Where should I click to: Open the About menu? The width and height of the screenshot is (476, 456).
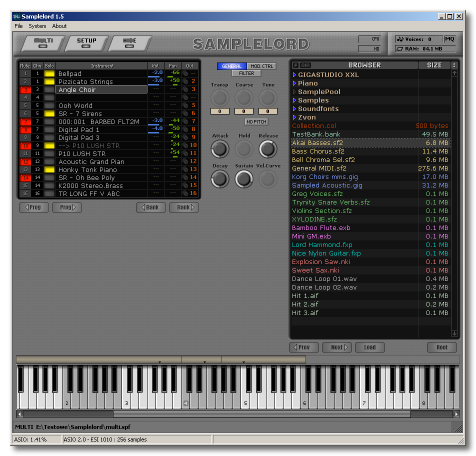pyautogui.click(x=59, y=26)
